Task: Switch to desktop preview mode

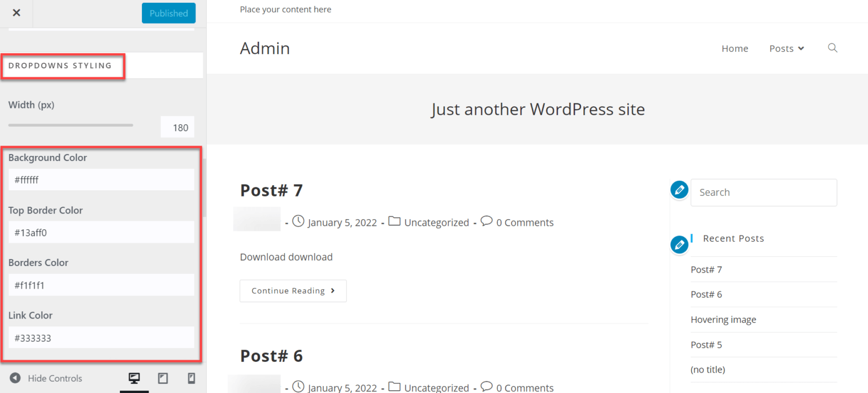Action: pyautogui.click(x=134, y=378)
